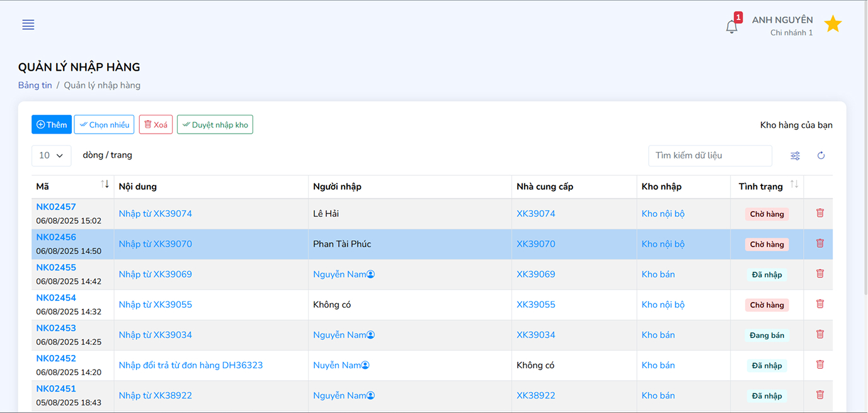Sort by Tình trạng column
The image size is (868, 413).
point(794,184)
